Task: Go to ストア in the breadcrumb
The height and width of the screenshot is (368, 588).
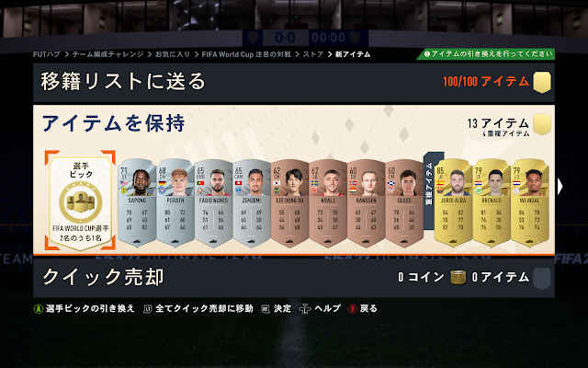Action: coord(312,54)
